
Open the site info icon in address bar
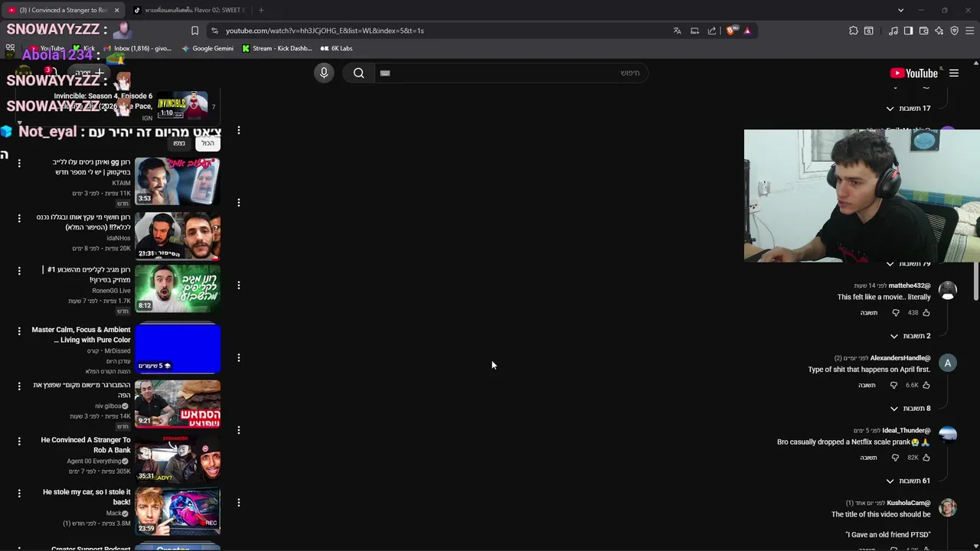click(x=214, y=31)
